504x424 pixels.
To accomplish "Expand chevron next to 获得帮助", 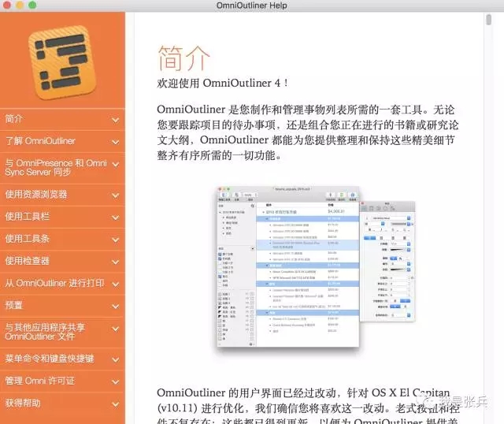I will tap(116, 404).
